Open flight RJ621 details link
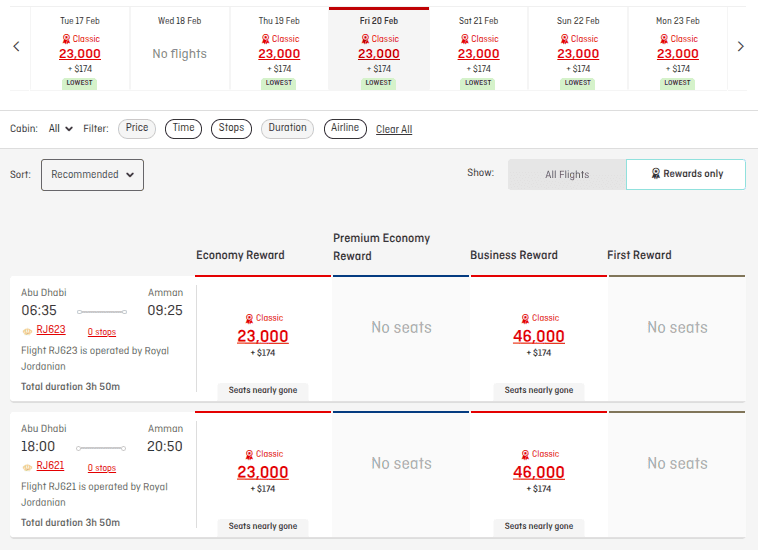The width and height of the screenshot is (758, 550). coord(50,465)
